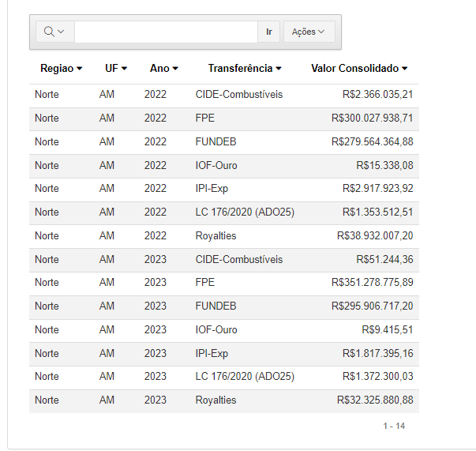Open the Ações actions menu
Screen dimensions: 476x451
[309, 32]
